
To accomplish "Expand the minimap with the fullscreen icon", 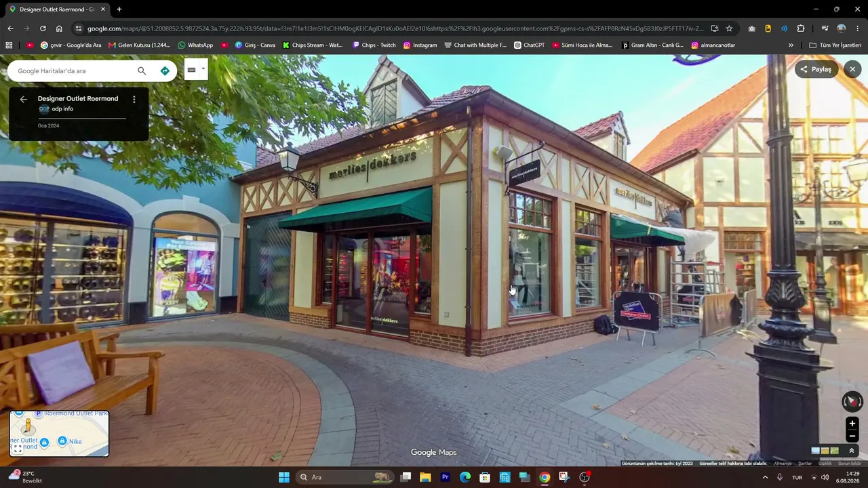I will pos(18,449).
